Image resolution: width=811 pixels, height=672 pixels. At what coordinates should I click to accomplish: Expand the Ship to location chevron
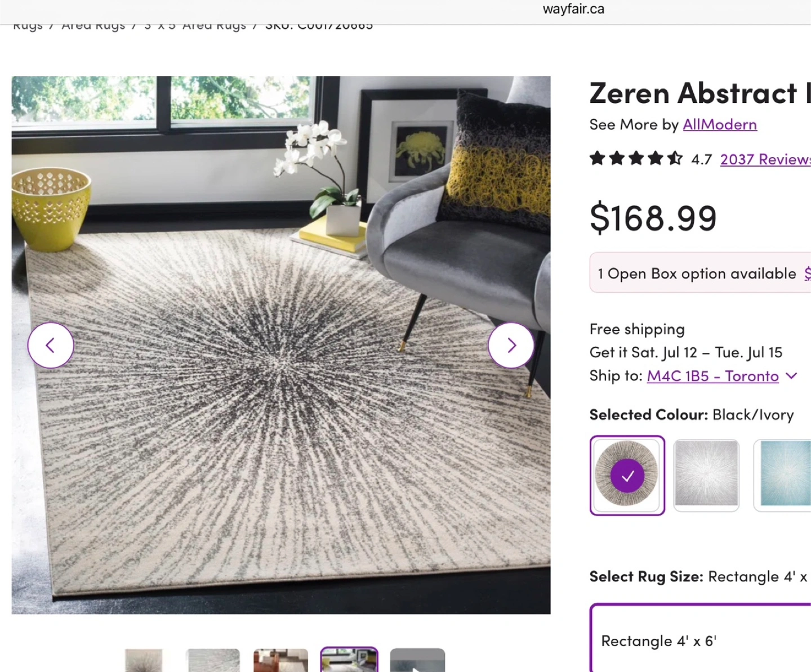(x=792, y=375)
